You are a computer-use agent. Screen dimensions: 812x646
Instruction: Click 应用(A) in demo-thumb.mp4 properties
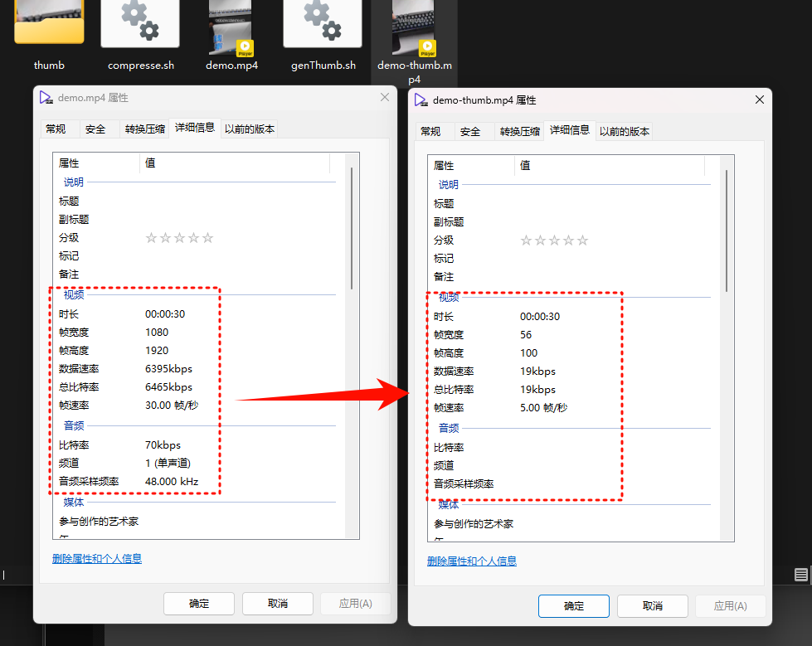coord(730,606)
